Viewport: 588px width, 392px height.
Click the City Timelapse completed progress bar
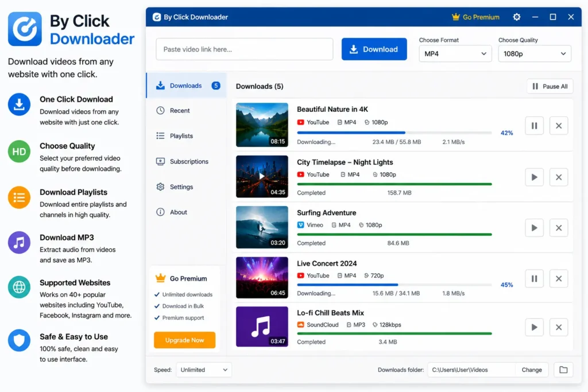pos(394,184)
